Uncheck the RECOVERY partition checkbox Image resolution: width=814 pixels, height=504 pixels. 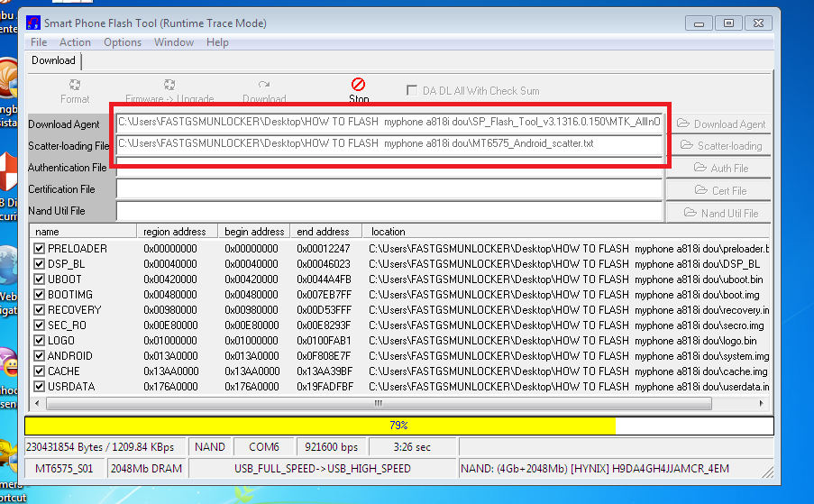(39, 310)
